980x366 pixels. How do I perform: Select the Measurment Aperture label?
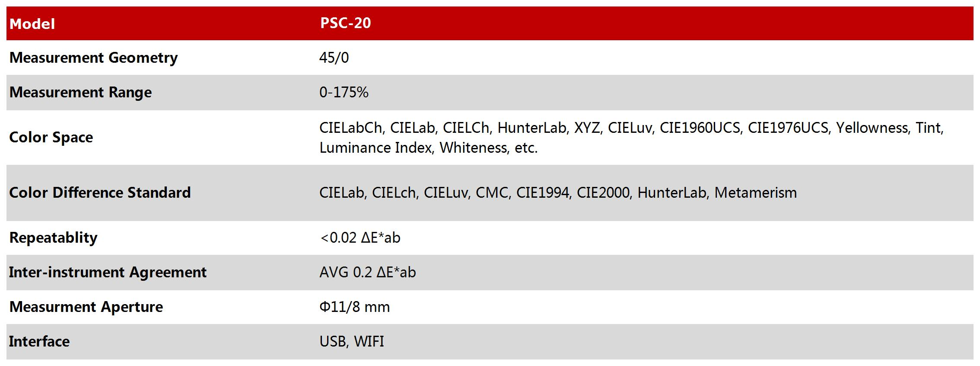coord(86,307)
